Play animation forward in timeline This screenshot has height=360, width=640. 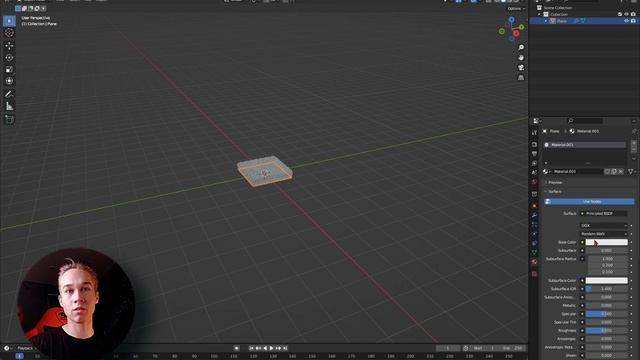tap(271, 348)
